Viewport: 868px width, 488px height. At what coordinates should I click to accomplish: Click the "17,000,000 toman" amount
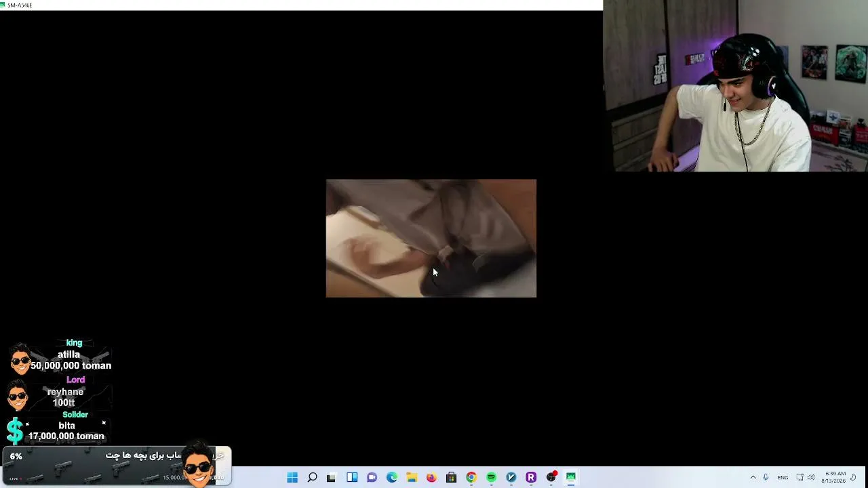[x=66, y=436]
